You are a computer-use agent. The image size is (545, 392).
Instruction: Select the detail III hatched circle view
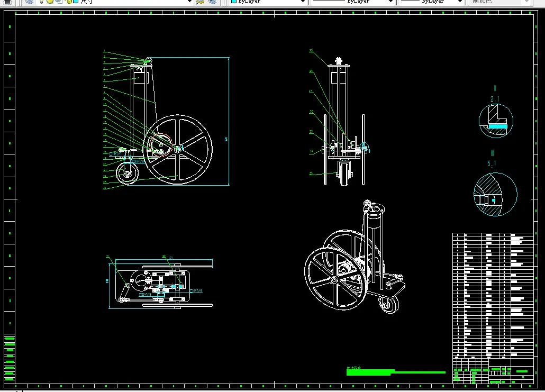(495, 194)
